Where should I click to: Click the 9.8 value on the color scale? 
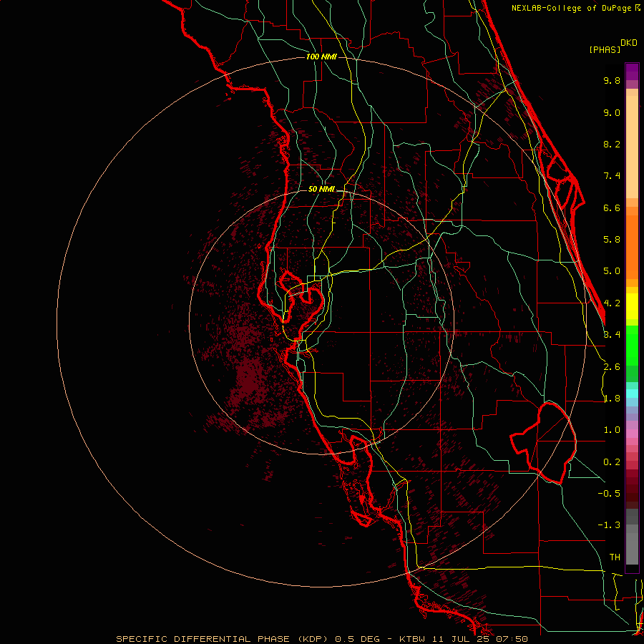612,80
